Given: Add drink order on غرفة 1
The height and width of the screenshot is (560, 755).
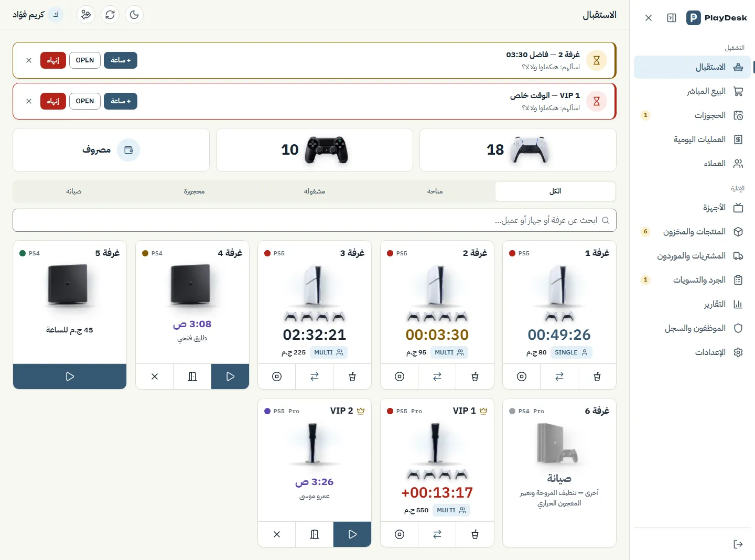Looking at the screenshot, I should 597,376.
